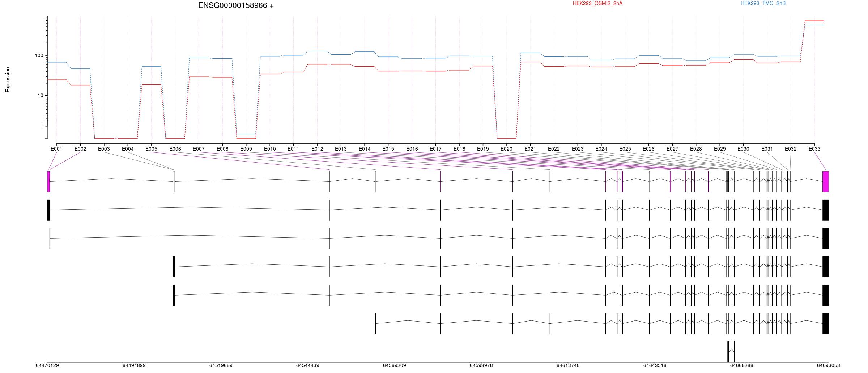
Task: Click exon label E012
Action: pos(317,149)
